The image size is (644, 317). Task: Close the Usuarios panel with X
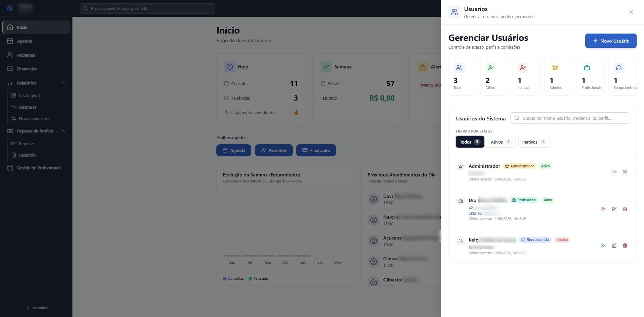pos(631,12)
